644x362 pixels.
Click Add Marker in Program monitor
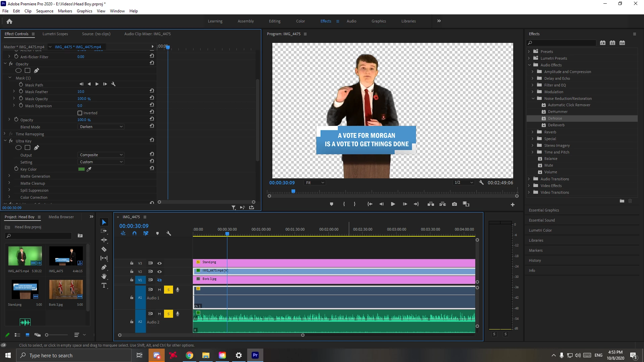coord(331,204)
